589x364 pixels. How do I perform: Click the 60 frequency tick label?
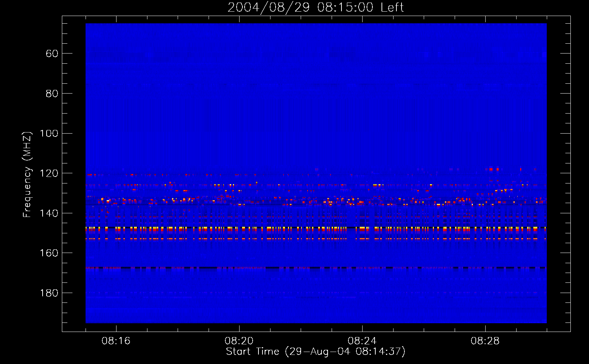(x=52, y=54)
